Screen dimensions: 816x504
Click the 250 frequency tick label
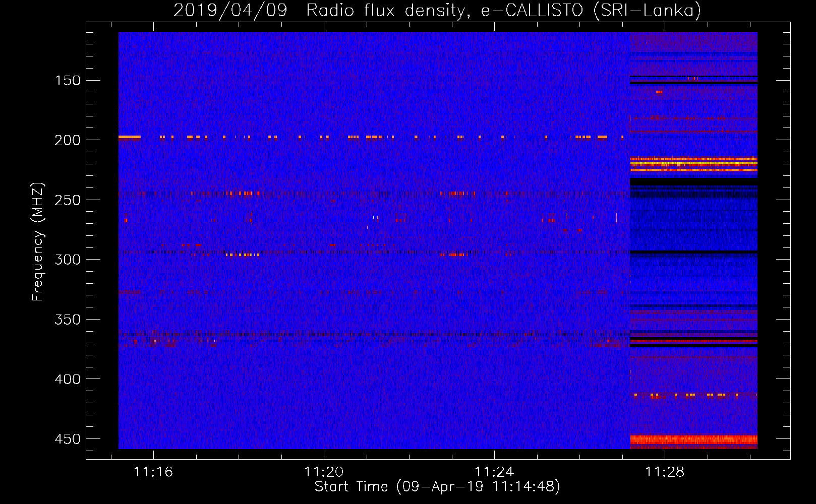tap(68, 200)
